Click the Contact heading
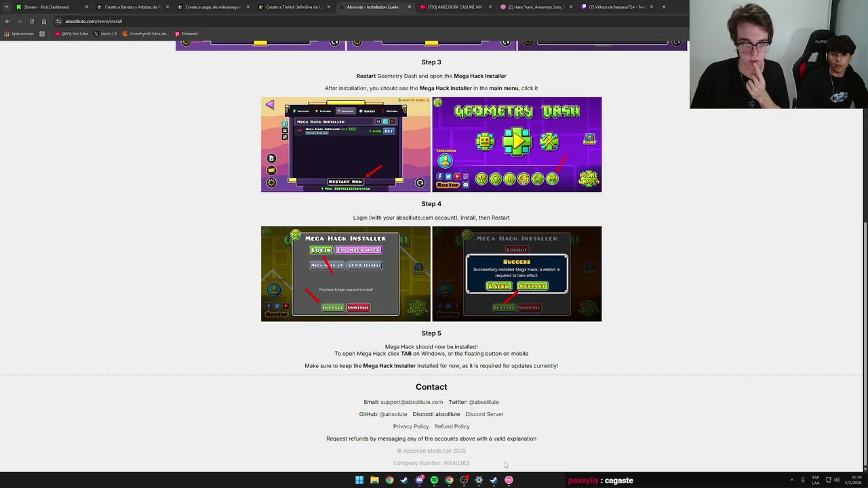Viewport: 868px width, 488px height. pos(431,387)
